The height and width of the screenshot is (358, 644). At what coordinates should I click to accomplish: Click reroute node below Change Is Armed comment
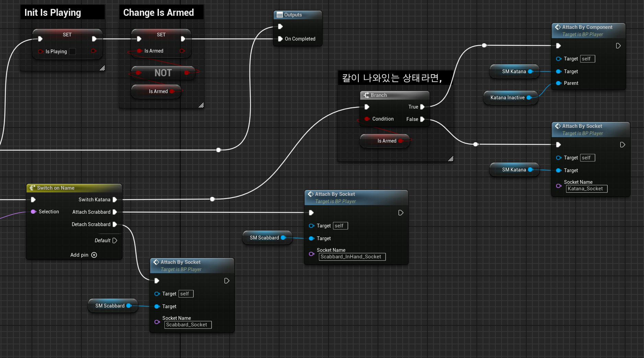click(x=219, y=150)
